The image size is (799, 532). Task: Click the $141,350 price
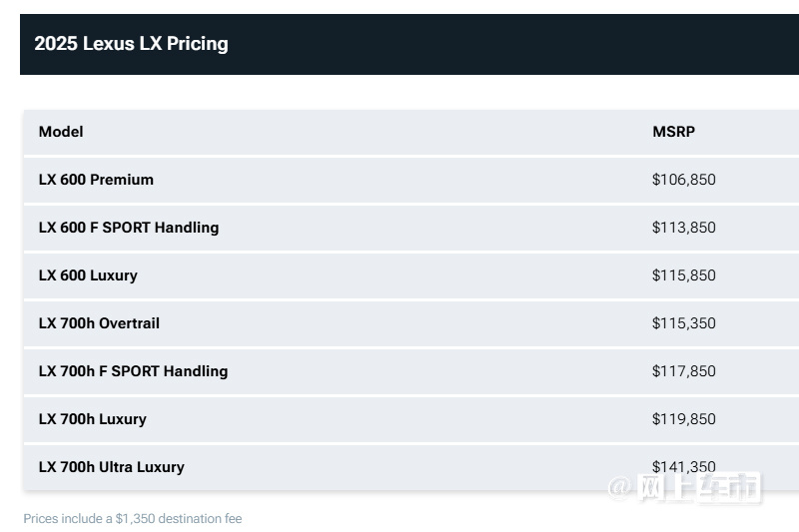tap(684, 466)
